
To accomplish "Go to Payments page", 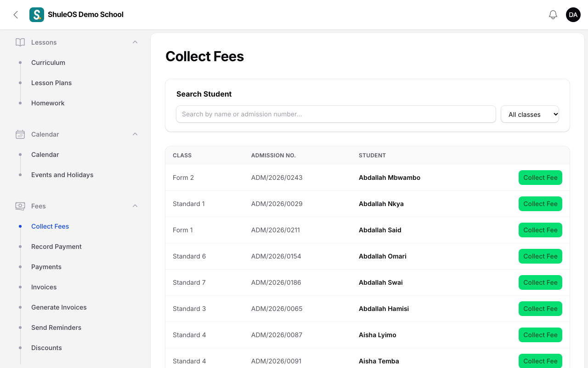I will point(46,267).
